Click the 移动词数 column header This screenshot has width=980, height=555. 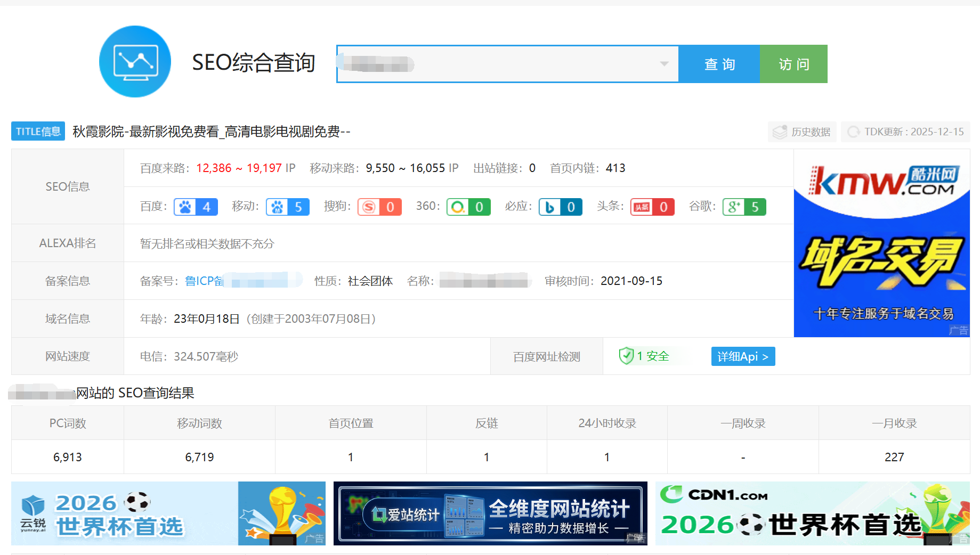coord(199,423)
